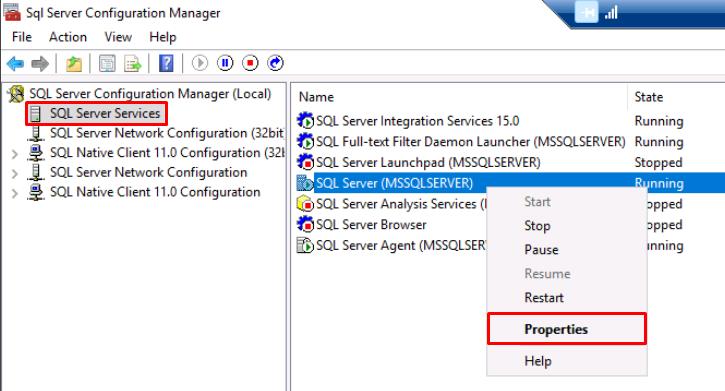Click the SQL Server Analysis Services icon
The width and height of the screenshot is (725, 391).
[305, 204]
